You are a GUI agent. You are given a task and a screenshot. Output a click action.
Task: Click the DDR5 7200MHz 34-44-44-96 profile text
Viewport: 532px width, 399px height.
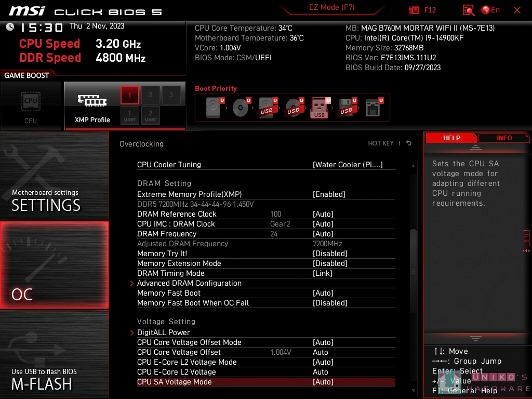[x=195, y=204]
